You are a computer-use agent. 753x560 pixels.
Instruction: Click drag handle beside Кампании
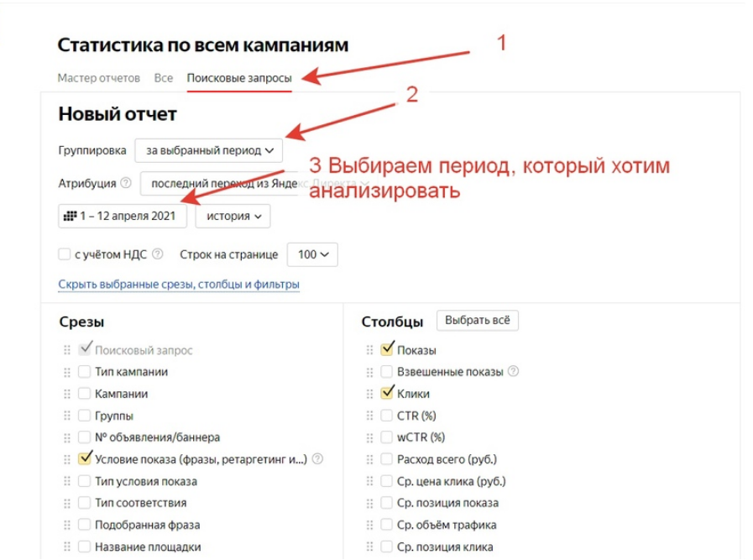pos(67,394)
